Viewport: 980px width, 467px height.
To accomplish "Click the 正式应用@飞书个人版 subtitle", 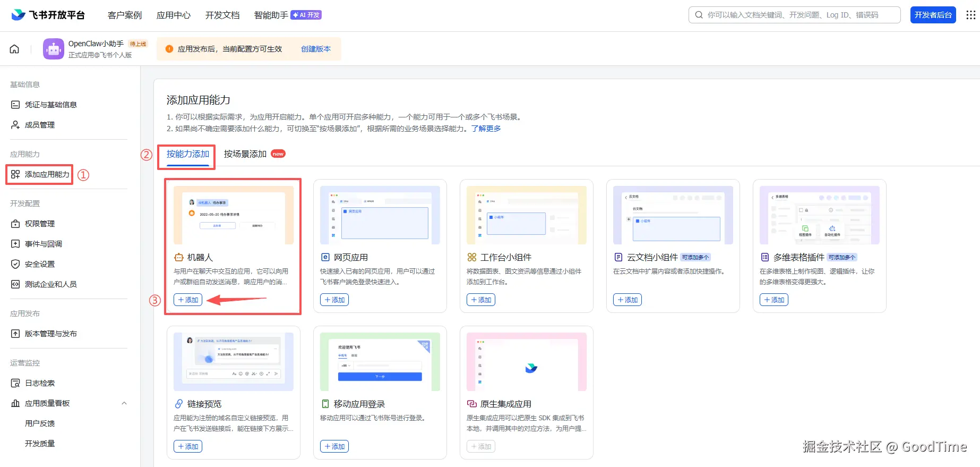I will click(100, 55).
